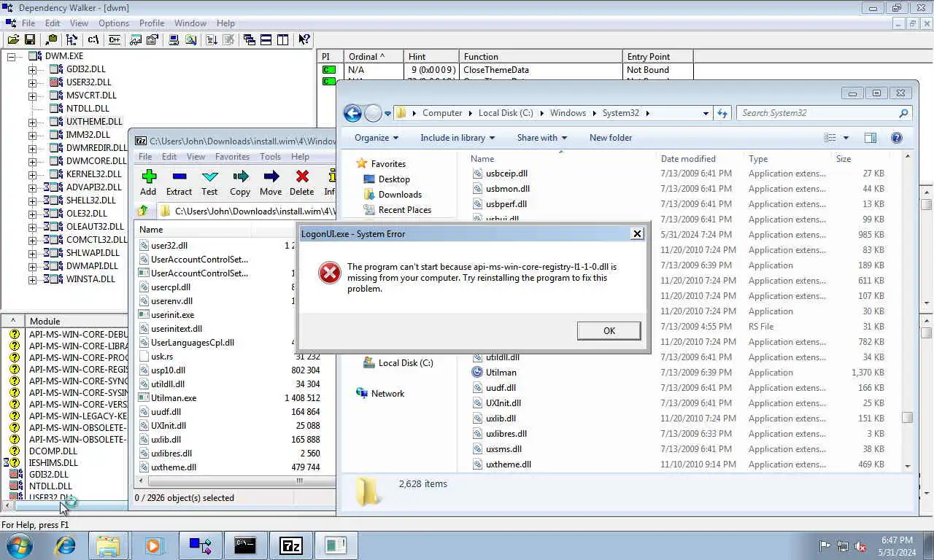
Task: Toggle Undecorate C++ Functions toolbar button
Action: point(115,39)
